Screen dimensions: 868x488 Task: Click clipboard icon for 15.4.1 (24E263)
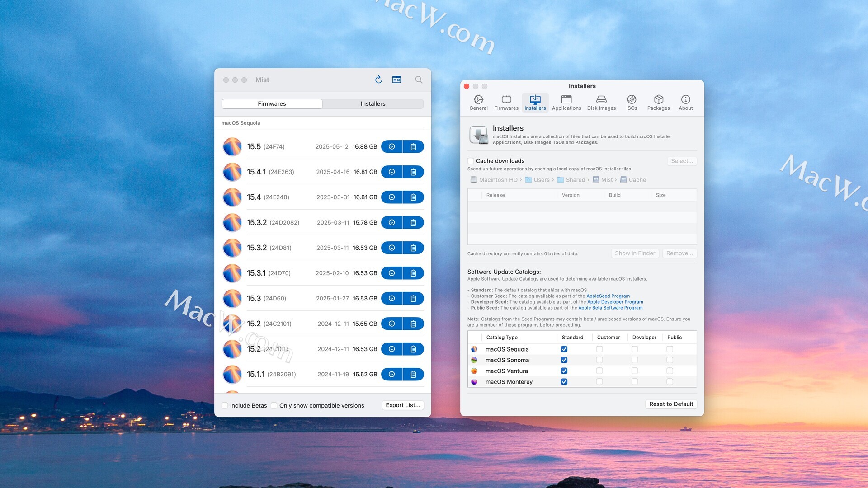[x=413, y=172]
